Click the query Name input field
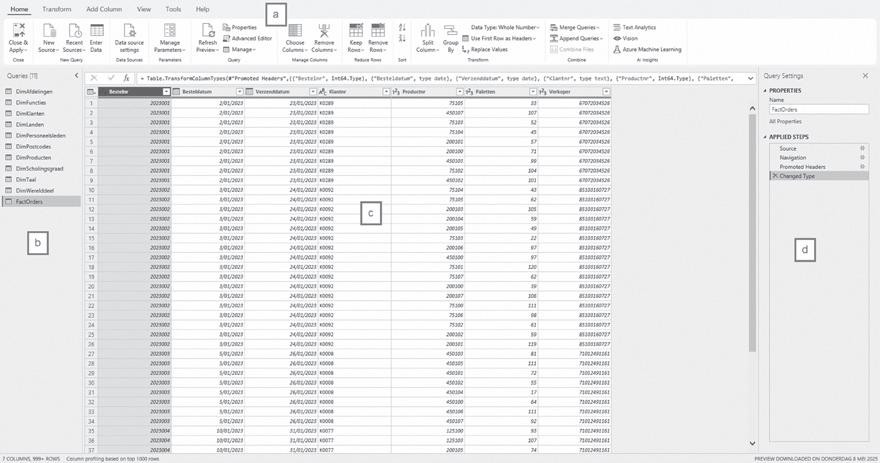Image resolution: width=880 pixels, height=463 pixels. tap(819, 109)
